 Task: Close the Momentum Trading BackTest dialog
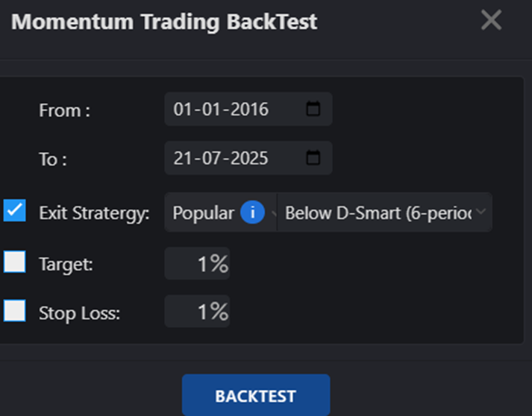pyautogui.click(x=491, y=20)
